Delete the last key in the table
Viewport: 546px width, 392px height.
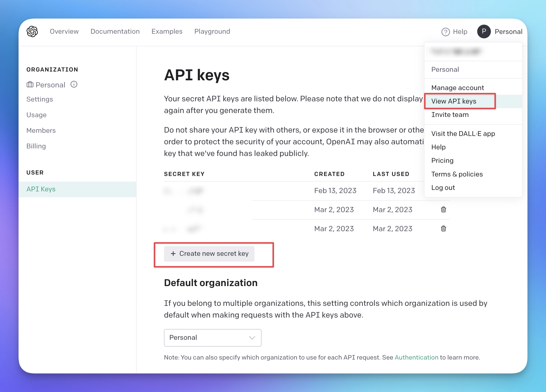point(443,228)
